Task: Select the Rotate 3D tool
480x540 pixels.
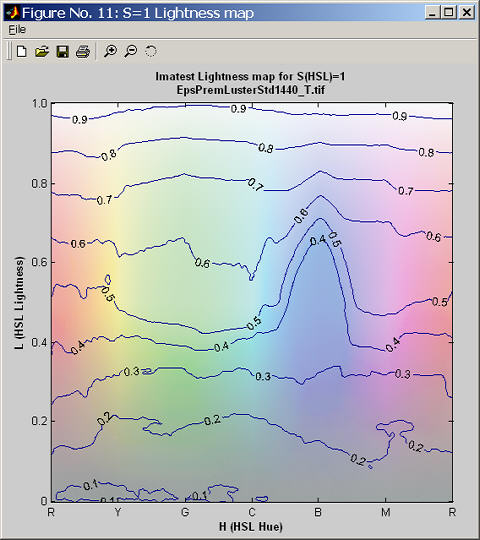Action: 150,51
